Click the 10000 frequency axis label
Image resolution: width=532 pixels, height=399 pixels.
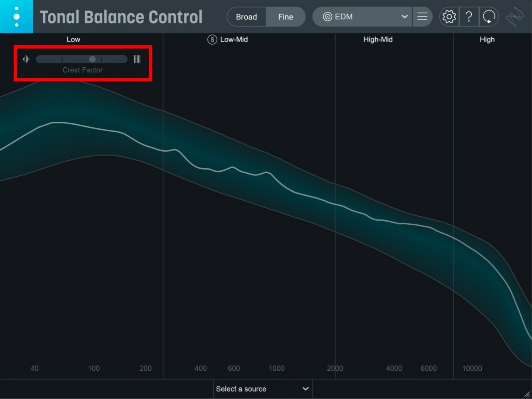pyautogui.click(x=472, y=368)
